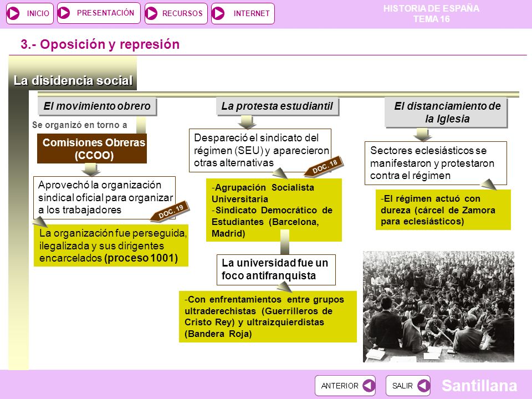
Task: Click 'cárcel de Zamora' yellow box
Action: pos(443,209)
